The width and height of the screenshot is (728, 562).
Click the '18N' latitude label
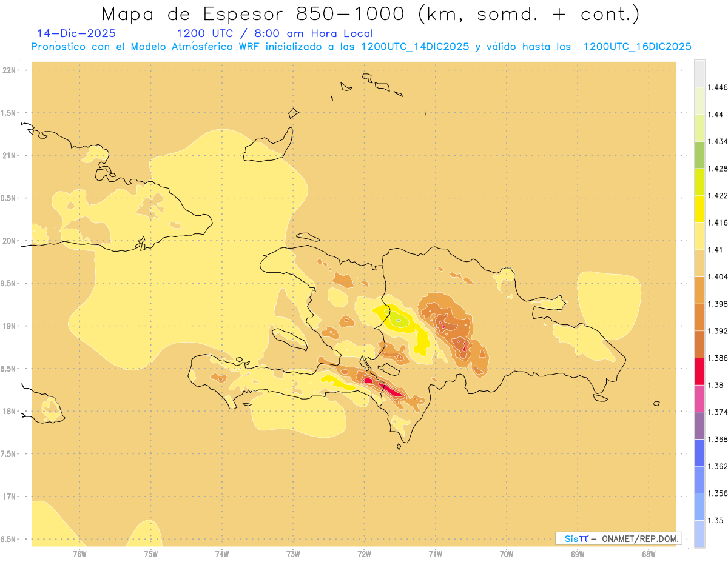point(10,412)
